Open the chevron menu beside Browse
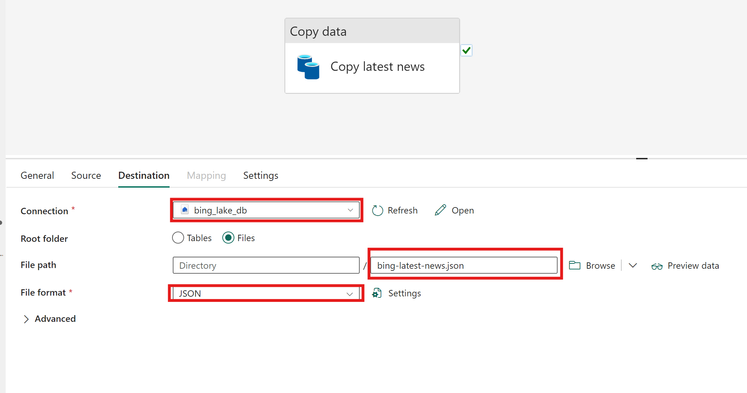Screen dimensions: 747x393 click(633, 265)
